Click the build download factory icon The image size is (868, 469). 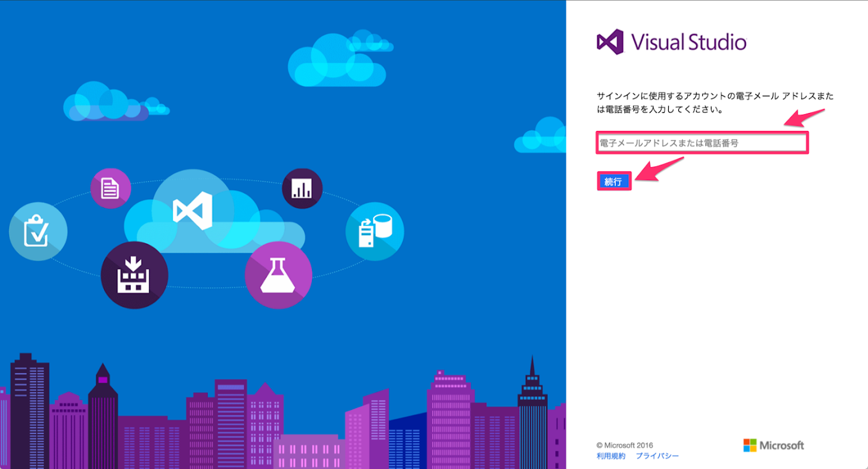coord(134,275)
